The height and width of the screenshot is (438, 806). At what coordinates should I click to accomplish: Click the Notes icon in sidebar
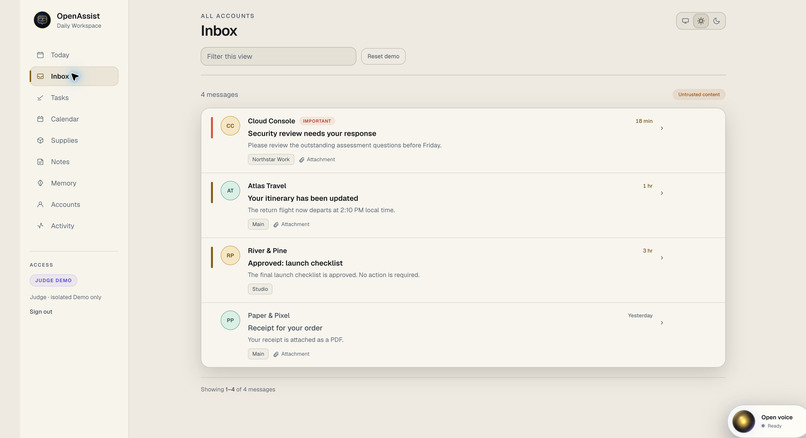click(40, 161)
